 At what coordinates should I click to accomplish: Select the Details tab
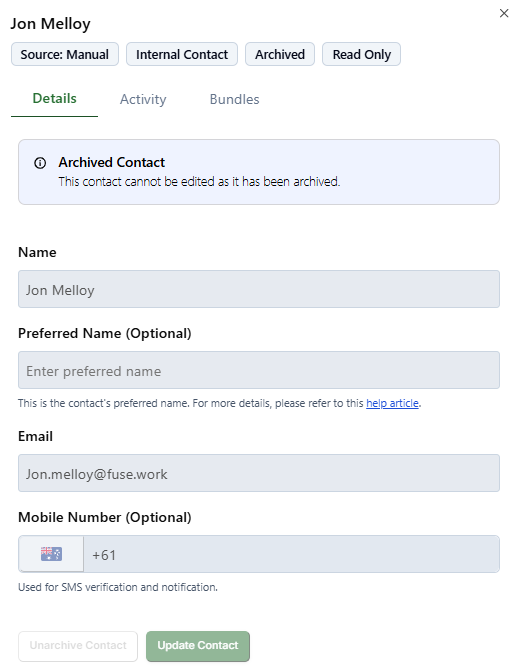(x=54, y=99)
